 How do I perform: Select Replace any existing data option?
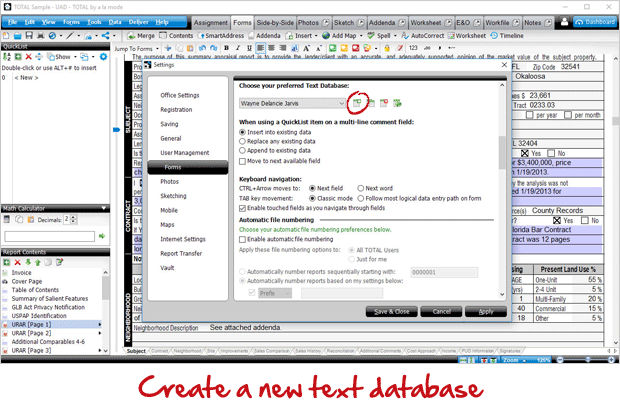click(x=242, y=141)
